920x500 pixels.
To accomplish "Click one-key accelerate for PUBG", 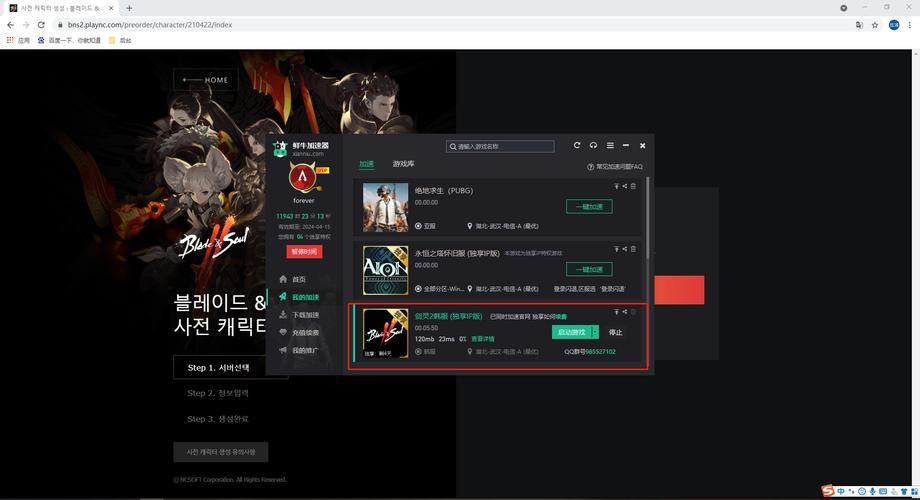I will point(589,206).
